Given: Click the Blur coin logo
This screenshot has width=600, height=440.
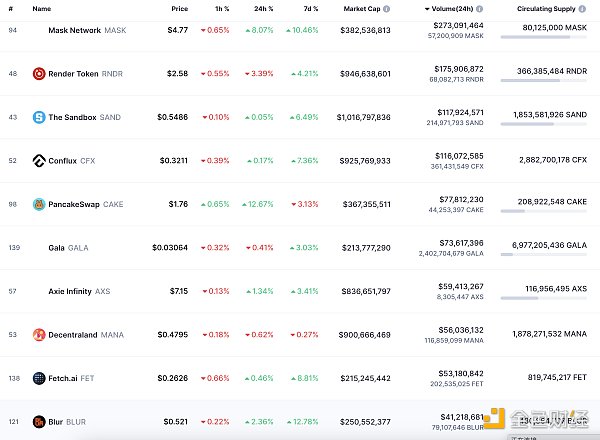Looking at the screenshot, I should 39,422.
